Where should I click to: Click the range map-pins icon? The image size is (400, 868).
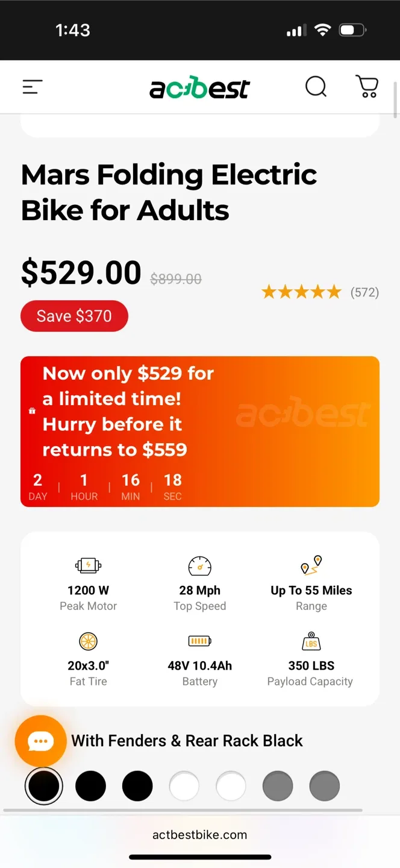(x=311, y=565)
